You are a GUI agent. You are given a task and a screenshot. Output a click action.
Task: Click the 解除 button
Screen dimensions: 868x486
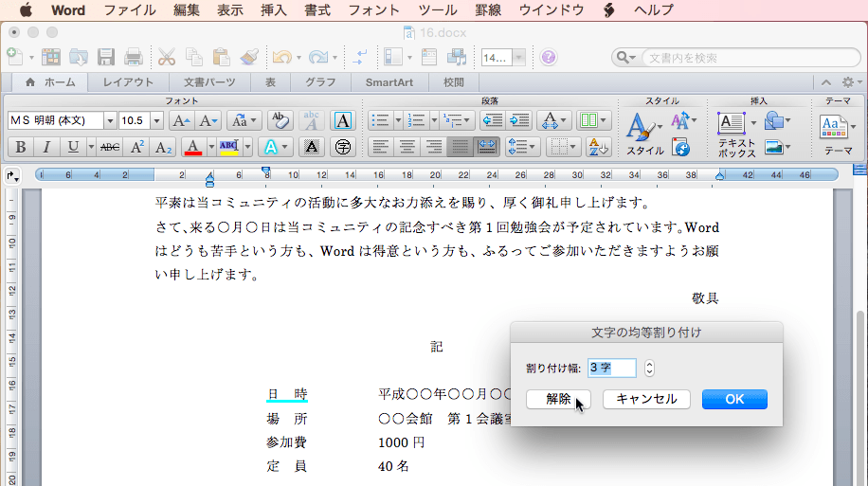point(558,399)
